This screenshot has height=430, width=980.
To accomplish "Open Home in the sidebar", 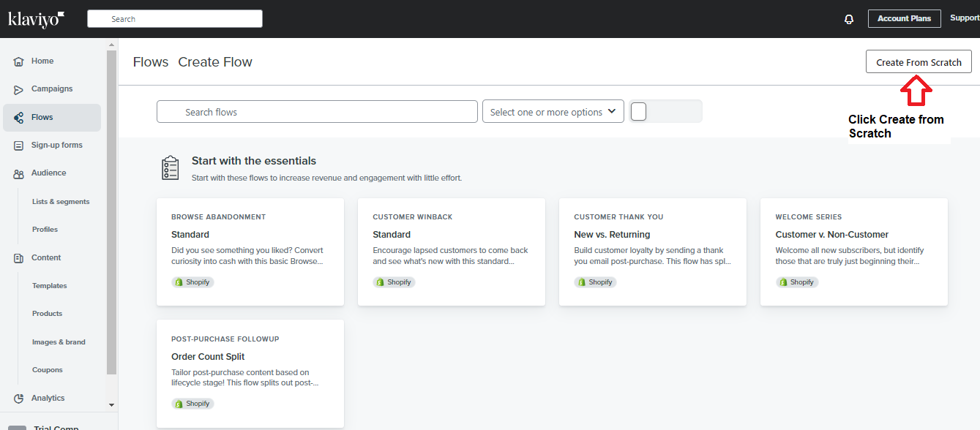I will point(52,61).
